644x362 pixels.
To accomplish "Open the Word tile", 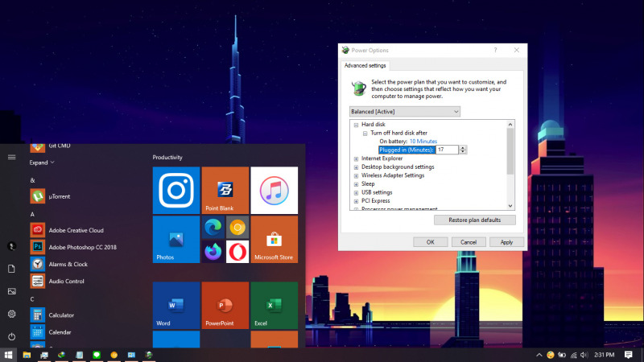I will 176,306.
